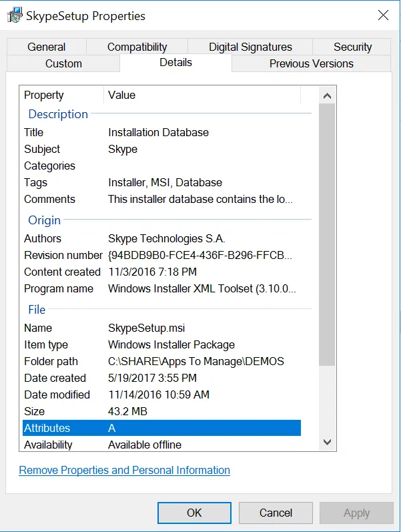Viewport: 401px width, 532px height.
Task: Select the Attributes property row
Action: coord(160,428)
